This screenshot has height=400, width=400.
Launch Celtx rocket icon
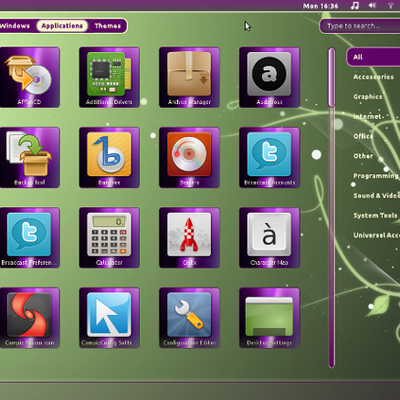pyautogui.click(x=189, y=238)
